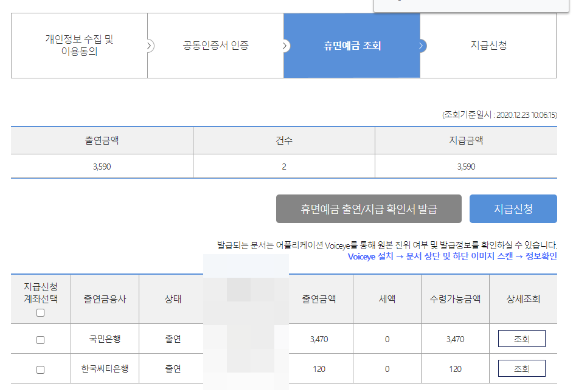Click arrow icon after 개인정보 수집 step
This screenshot has height=392, width=573.
pos(149,46)
